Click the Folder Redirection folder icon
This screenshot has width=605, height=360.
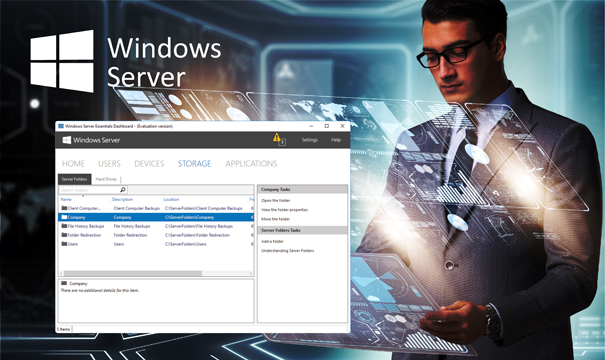(64, 235)
